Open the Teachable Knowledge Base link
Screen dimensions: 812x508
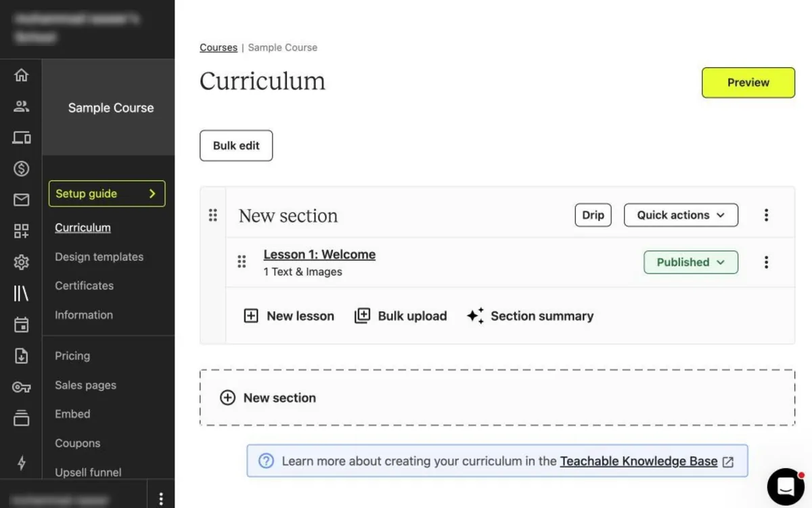coord(639,461)
